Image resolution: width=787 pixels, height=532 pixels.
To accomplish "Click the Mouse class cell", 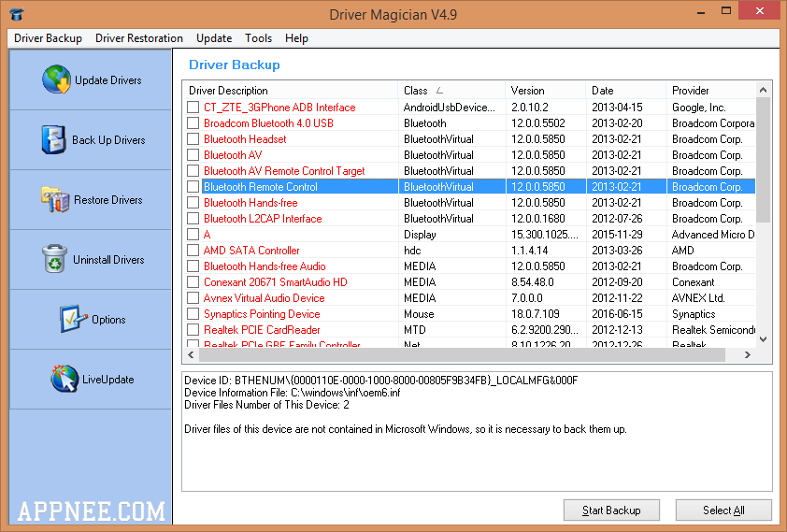I will (x=419, y=314).
